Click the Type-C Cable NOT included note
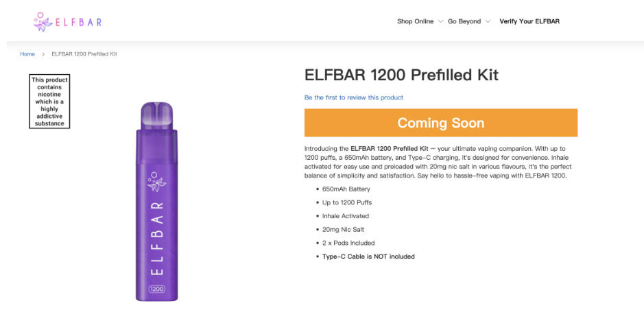644x332 pixels. pyautogui.click(x=368, y=257)
